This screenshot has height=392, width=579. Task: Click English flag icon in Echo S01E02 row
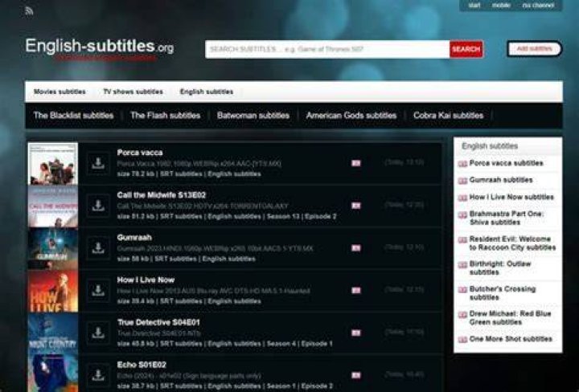pyautogui.click(x=356, y=375)
